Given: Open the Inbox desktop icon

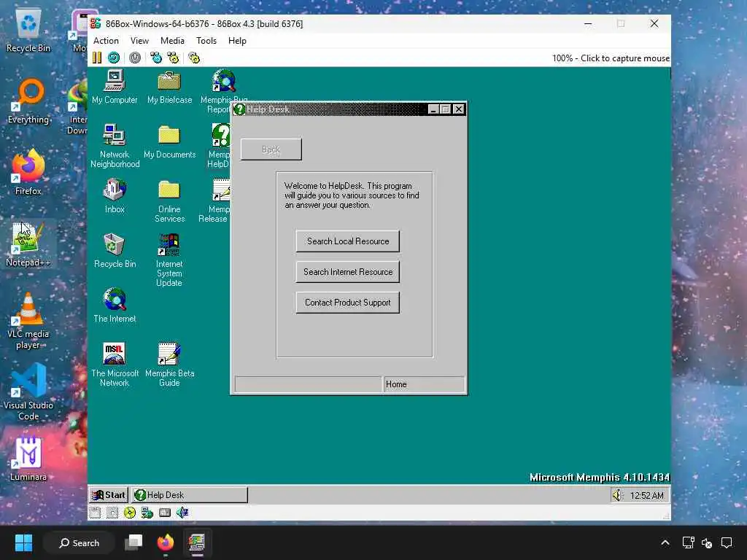Looking at the screenshot, I should [x=115, y=195].
